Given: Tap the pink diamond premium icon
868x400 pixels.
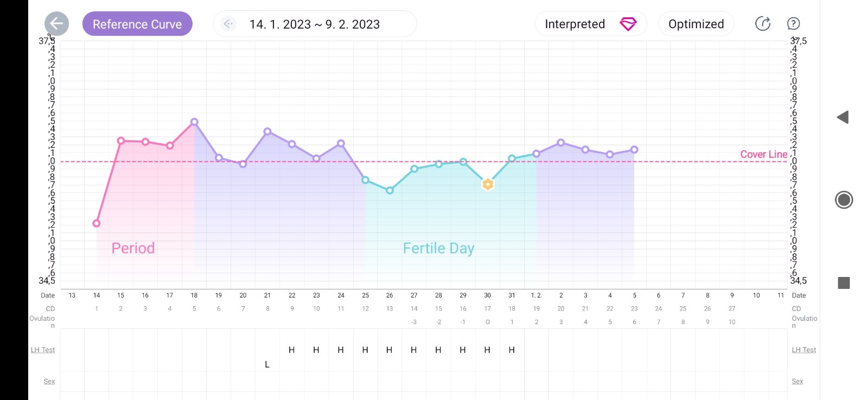Looking at the screenshot, I should pyautogui.click(x=628, y=24).
